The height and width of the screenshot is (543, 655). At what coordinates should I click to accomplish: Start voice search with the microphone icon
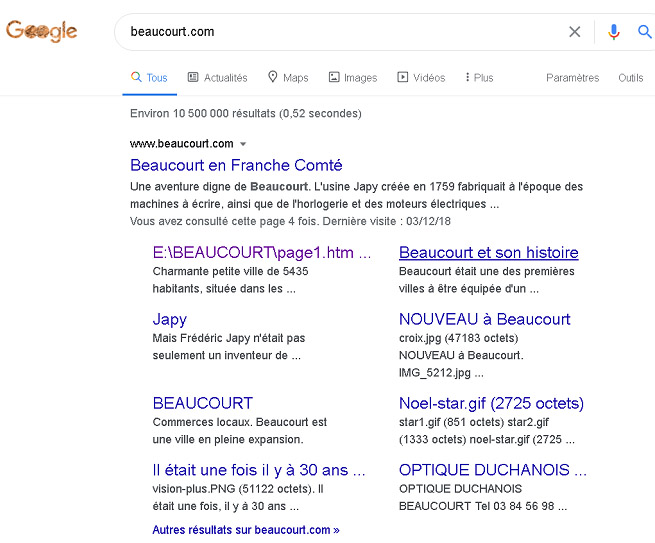pos(614,32)
